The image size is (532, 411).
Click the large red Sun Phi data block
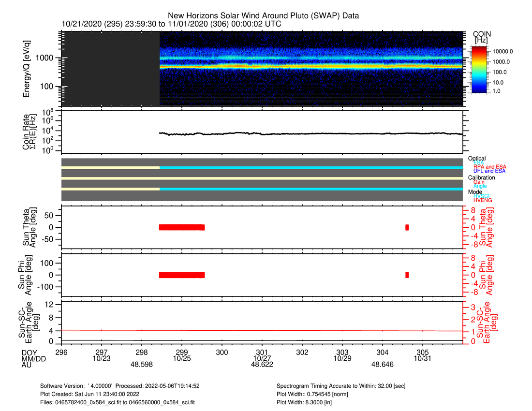(182, 275)
